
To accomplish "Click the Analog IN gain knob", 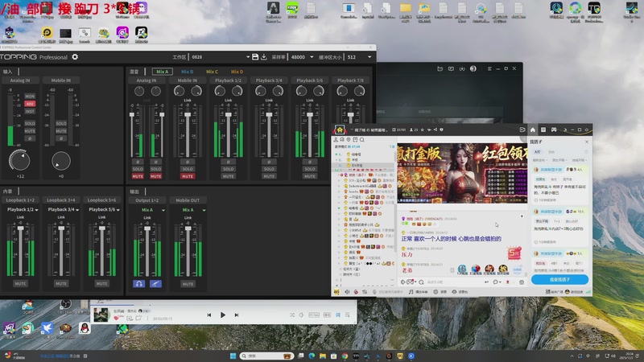I will click(19, 160).
